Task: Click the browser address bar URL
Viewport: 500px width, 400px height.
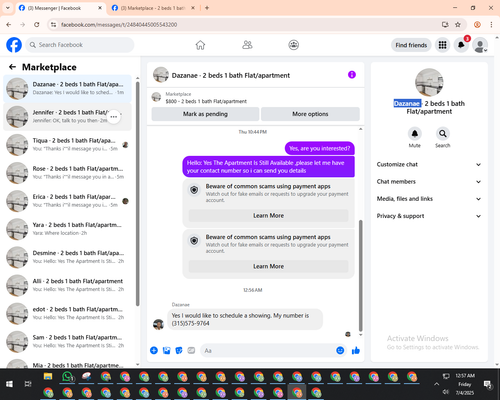Action: click(119, 25)
